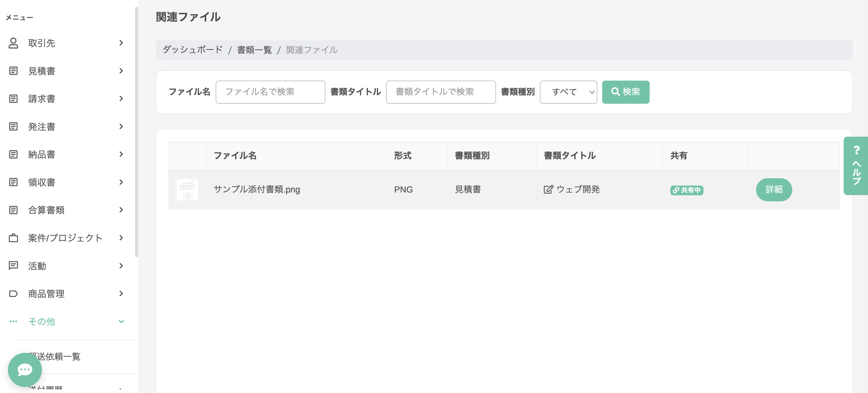Expand the 見積書 menu chevron
The width and height of the screenshot is (868, 393).
tap(121, 71)
